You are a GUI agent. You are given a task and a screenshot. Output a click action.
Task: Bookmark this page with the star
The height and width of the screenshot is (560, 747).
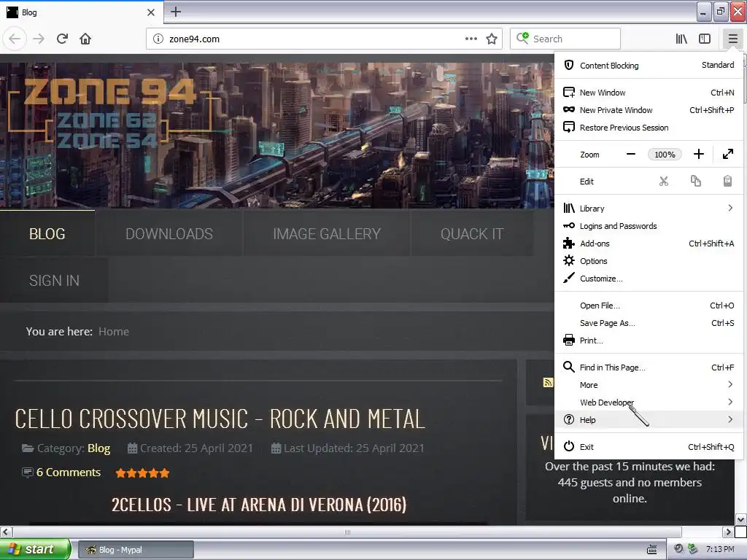(492, 39)
